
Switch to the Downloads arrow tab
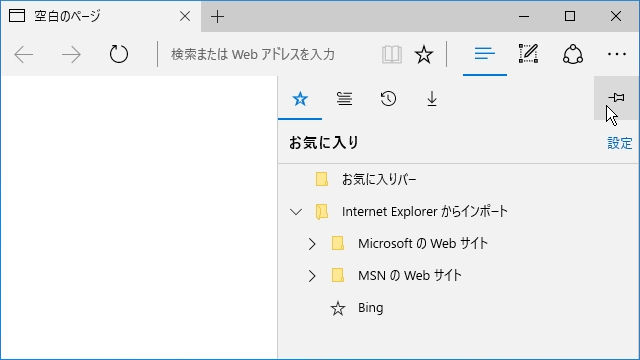pyautogui.click(x=432, y=99)
